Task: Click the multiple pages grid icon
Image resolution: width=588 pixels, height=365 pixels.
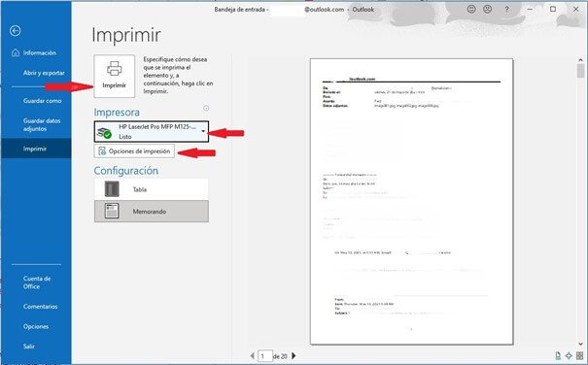Action: tap(580, 355)
